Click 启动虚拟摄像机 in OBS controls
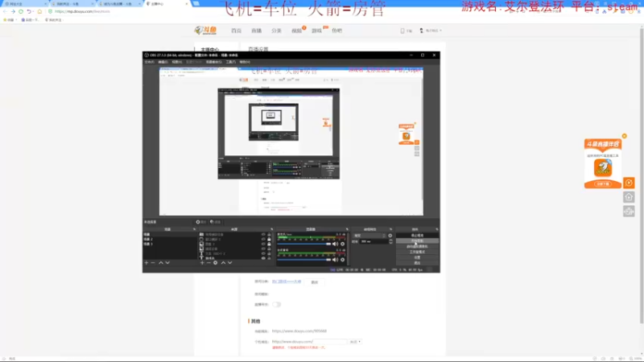The height and width of the screenshot is (362, 644). (x=417, y=247)
